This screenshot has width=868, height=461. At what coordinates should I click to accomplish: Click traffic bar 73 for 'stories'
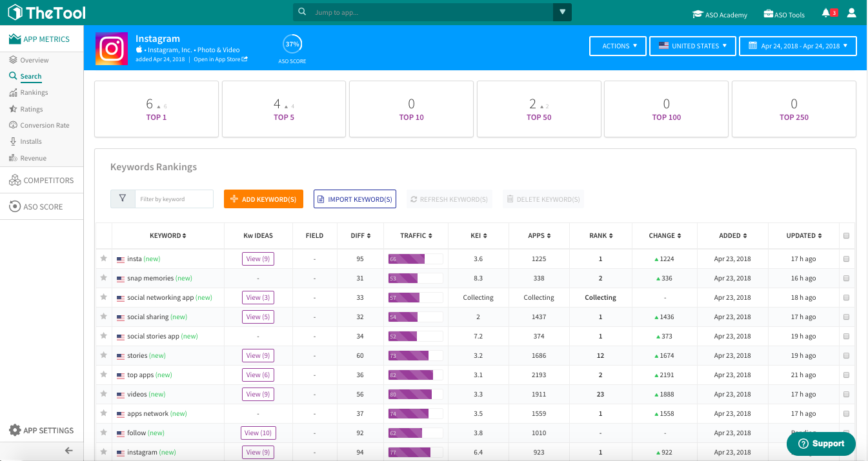click(416, 355)
